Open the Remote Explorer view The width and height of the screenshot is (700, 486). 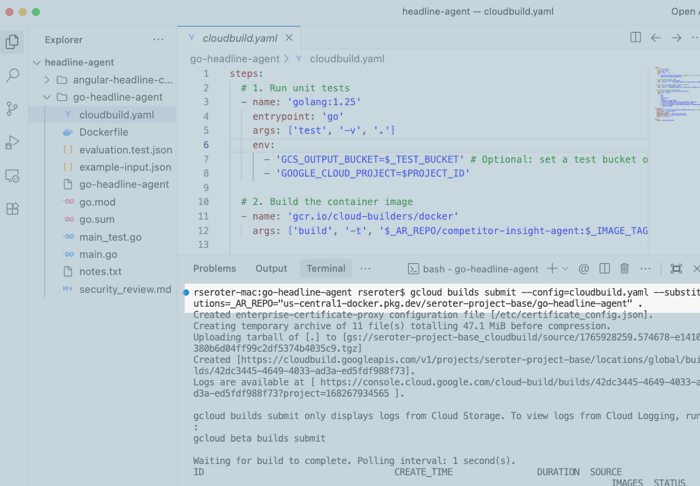[x=12, y=176]
